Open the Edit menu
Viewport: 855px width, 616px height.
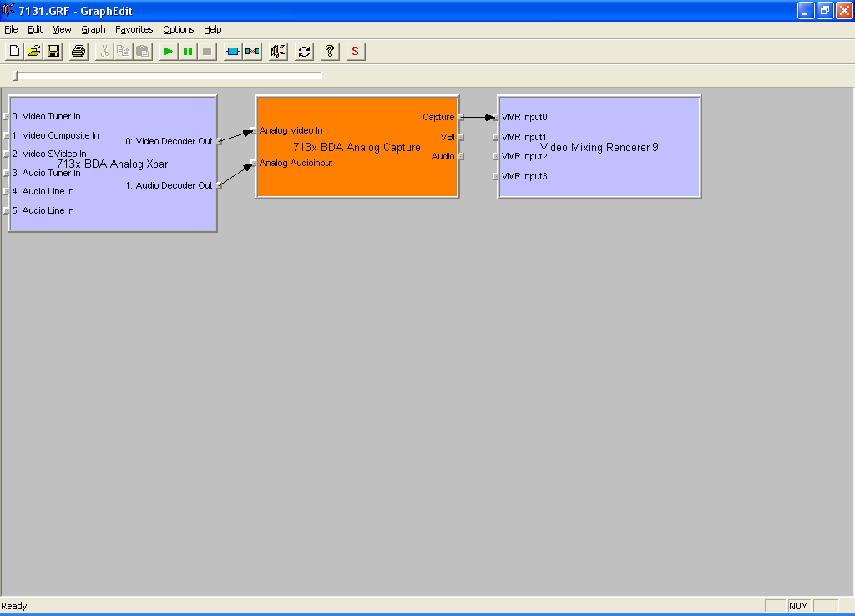pyautogui.click(x=35, y=29)
